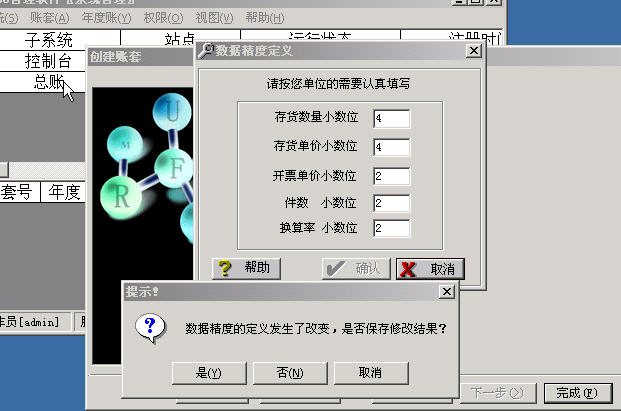621x411 pixels.
Task: Open the 帮助(H) menu in the menu bar
Action: [265, 18]
